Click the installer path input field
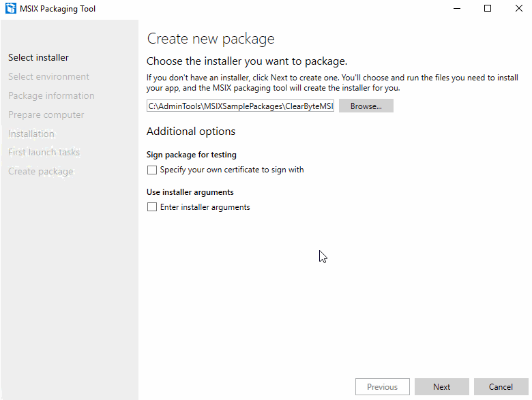This screenshot has height=400, width=532. 240,106
